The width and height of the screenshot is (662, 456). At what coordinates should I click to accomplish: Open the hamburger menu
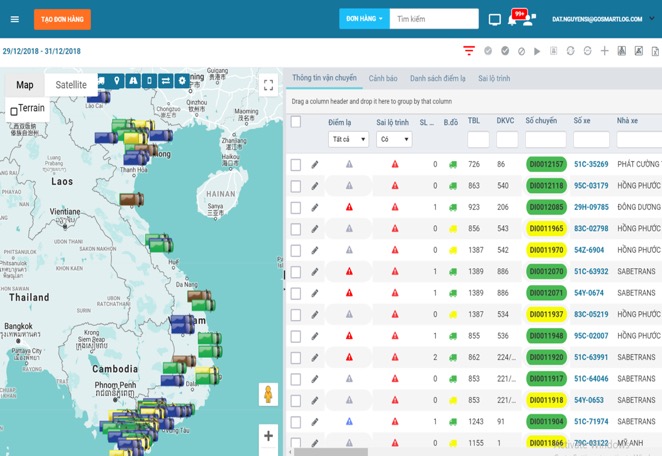point(14,19)
